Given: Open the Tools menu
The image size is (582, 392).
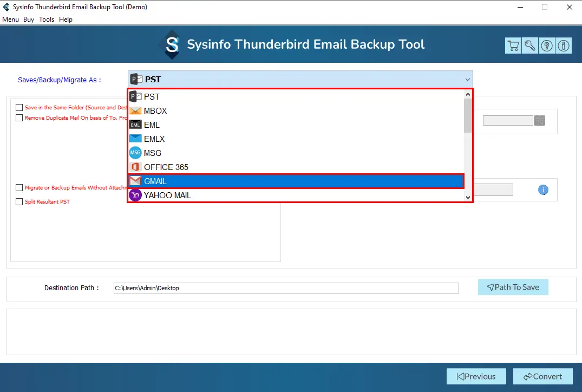Looking at the screenshot, I should [x=47, y=19].
